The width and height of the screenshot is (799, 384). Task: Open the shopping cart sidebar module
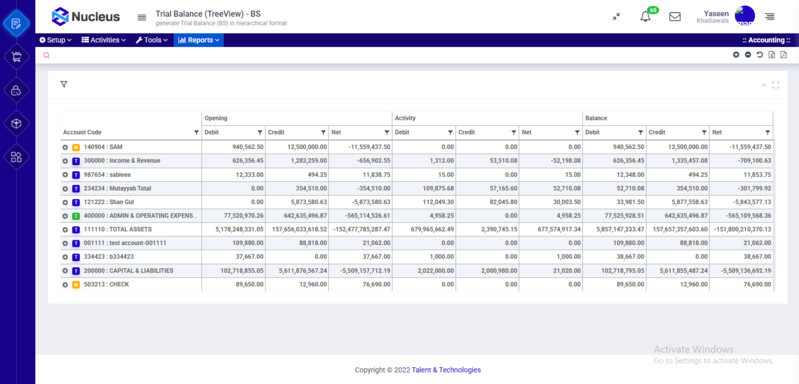(16, 58)
